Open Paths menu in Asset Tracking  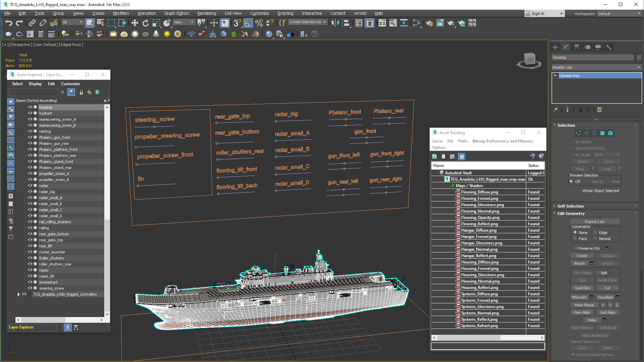463,141
